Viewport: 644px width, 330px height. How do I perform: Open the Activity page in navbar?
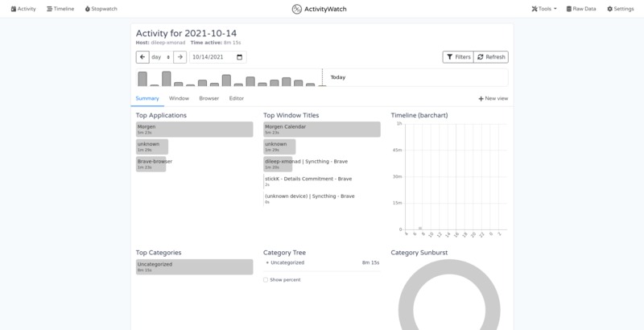coord(23,9)
